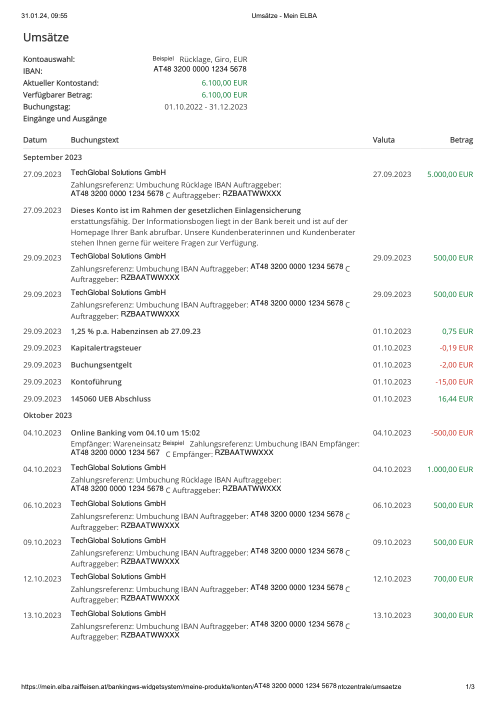The width and height of the screenshot is (496, 702).
Task: Click the Oktober 2023 section heading
Action: coord(47,415)
